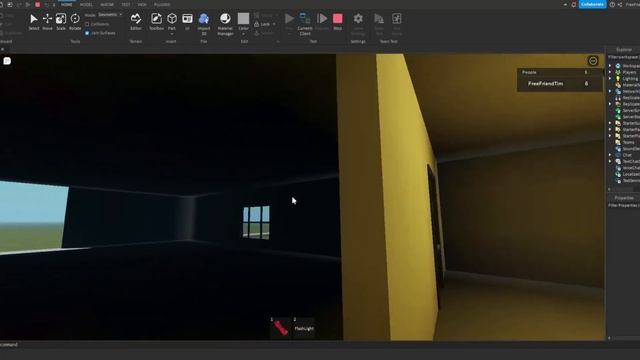This screenshot has width=640, height=360.
Task: Open Roblox menu button in viewport
Action: coord(7,61)
